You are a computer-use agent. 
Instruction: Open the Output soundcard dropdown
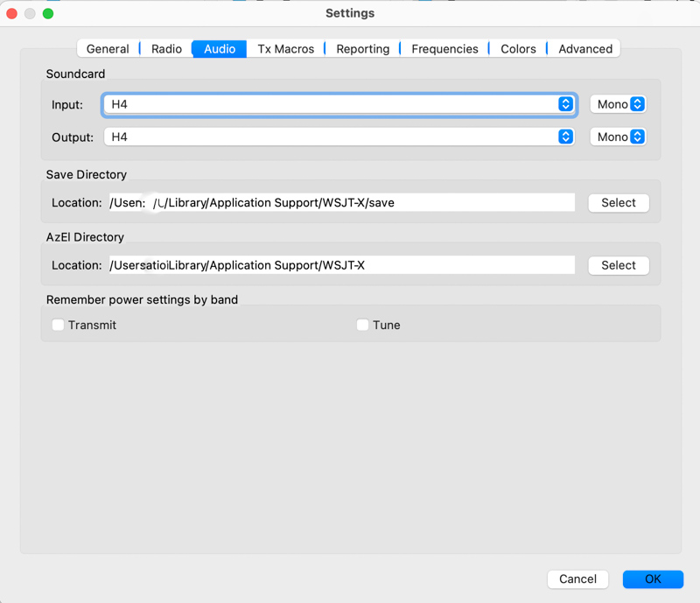339,137
